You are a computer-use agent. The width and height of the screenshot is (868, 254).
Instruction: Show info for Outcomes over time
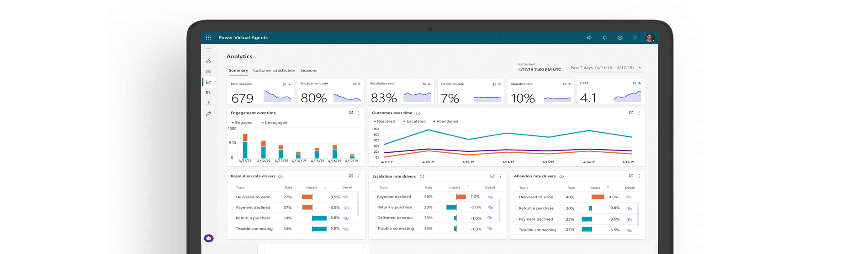(418, 113)
